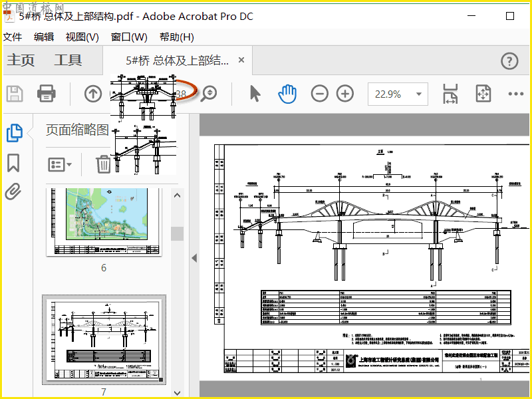Click thumbnail panel scrollbar handle
Image resolution: width=532 pixels, height=399 pixels.
(177, 234)
